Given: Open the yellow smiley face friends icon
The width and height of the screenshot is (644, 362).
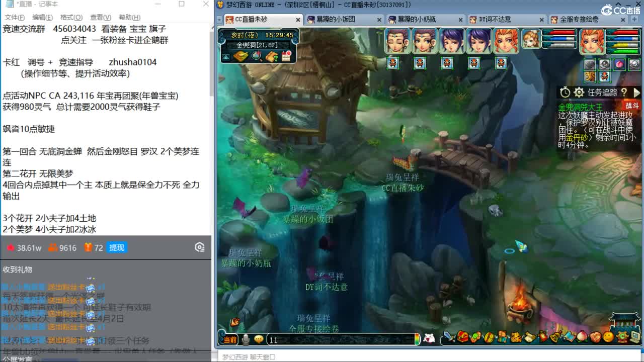Looking at the screenshot, I should tap(609, 337).
